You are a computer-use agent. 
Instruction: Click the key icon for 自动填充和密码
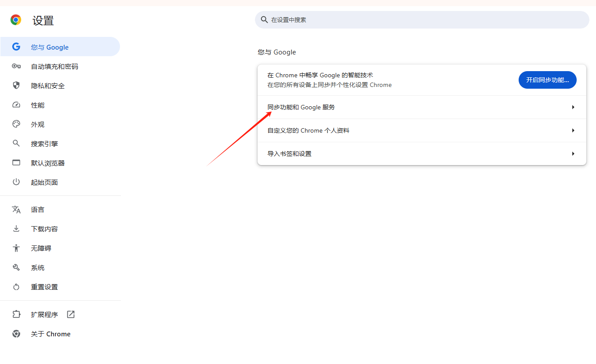pyautogui.click(x=16, y=66)
